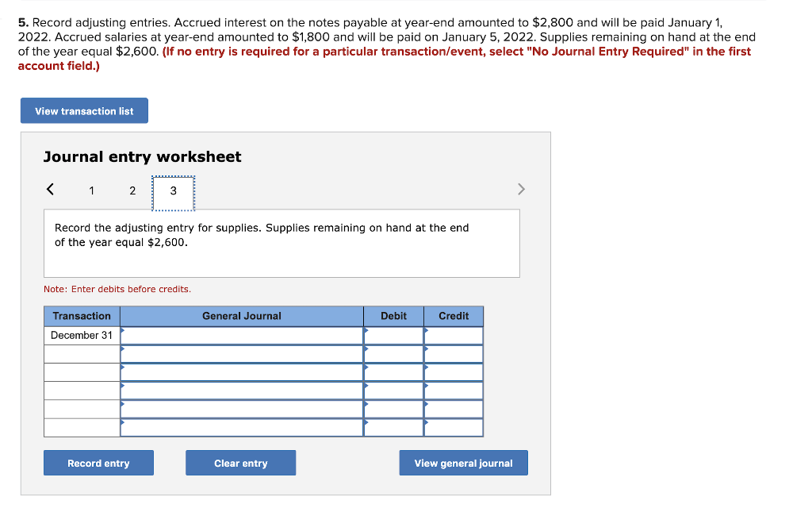
Task: Select the currently active tab 3
Action: [x=173, y=190]
